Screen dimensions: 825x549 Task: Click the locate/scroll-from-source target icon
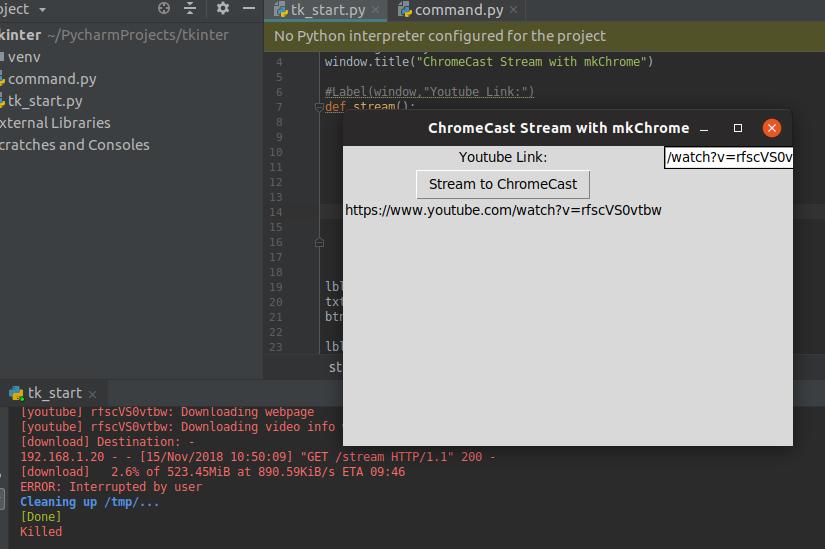164,8
